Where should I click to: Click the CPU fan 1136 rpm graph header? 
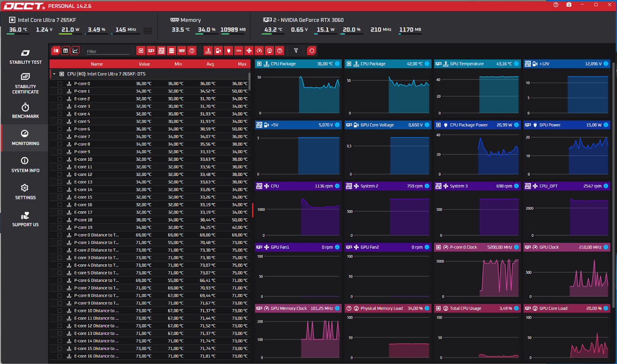(x=298, y=186)
